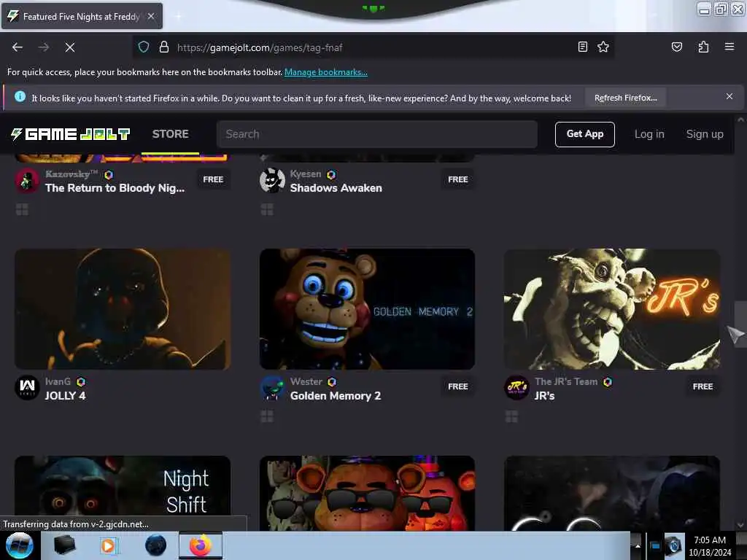
Task: Click scrollbar down arrow of the page
Action: [740, 525]
